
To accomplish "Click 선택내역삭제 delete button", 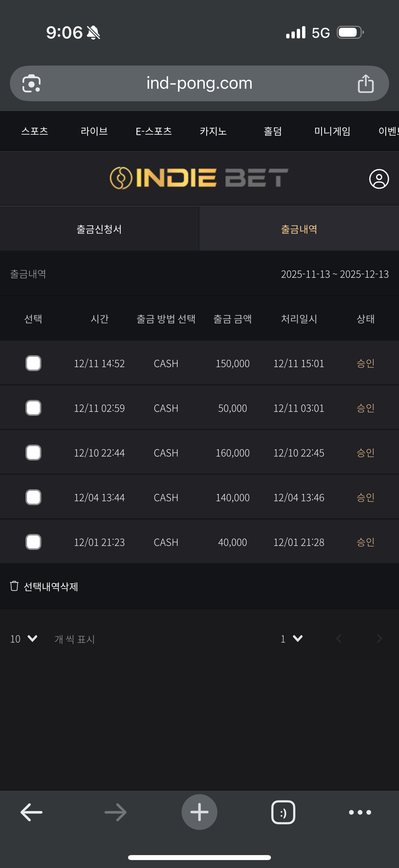I will point(44,586).
